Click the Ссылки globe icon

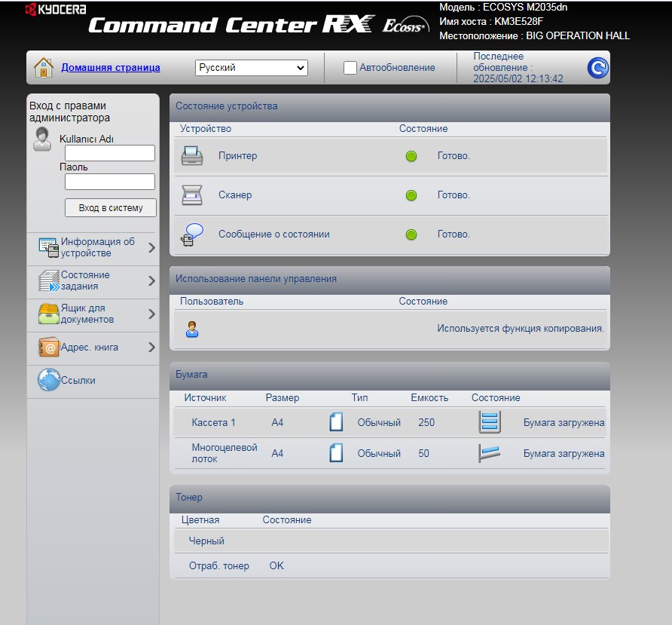(x=49, y=380)
